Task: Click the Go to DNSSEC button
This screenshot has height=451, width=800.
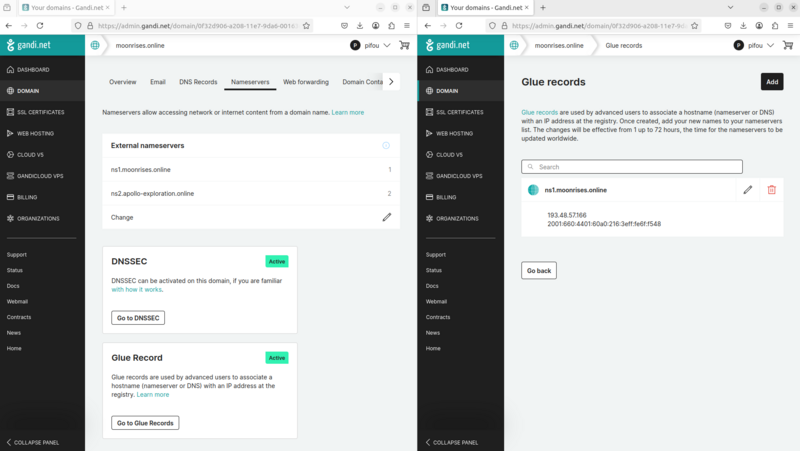Action: [x=138, y=318]
